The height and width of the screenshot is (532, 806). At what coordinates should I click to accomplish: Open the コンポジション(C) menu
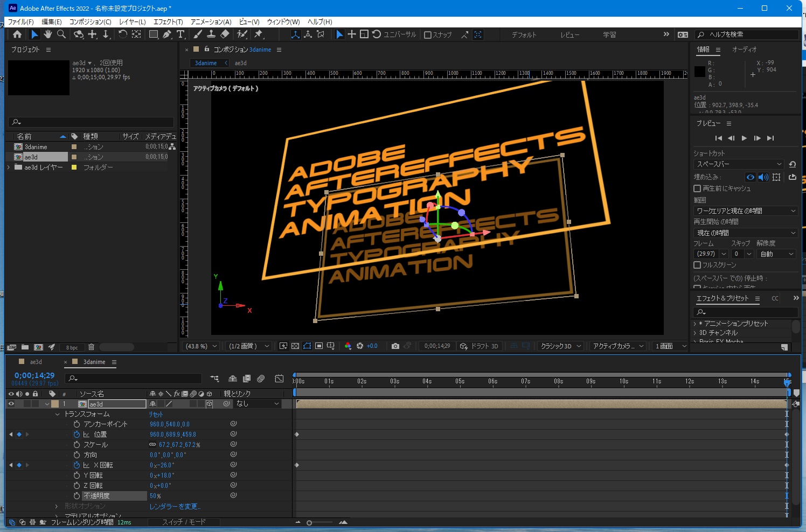point(90,22)
